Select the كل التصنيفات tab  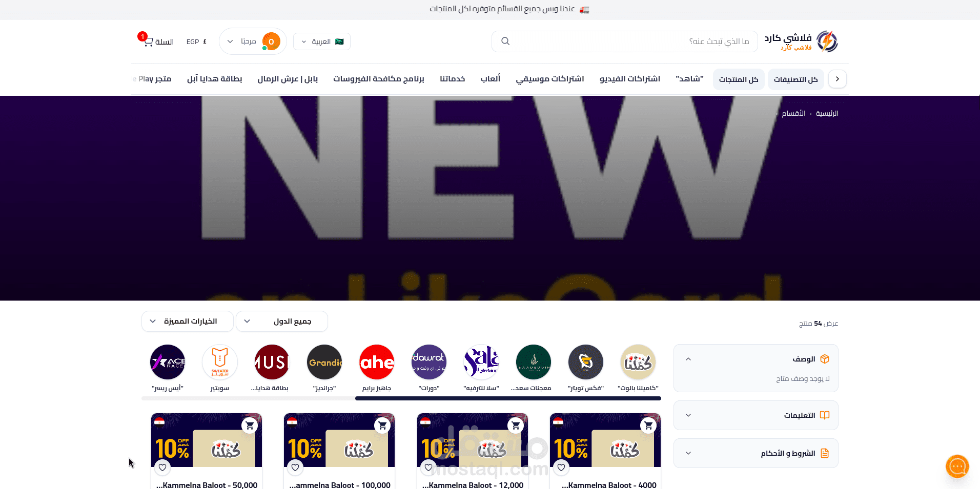point(796,79)
